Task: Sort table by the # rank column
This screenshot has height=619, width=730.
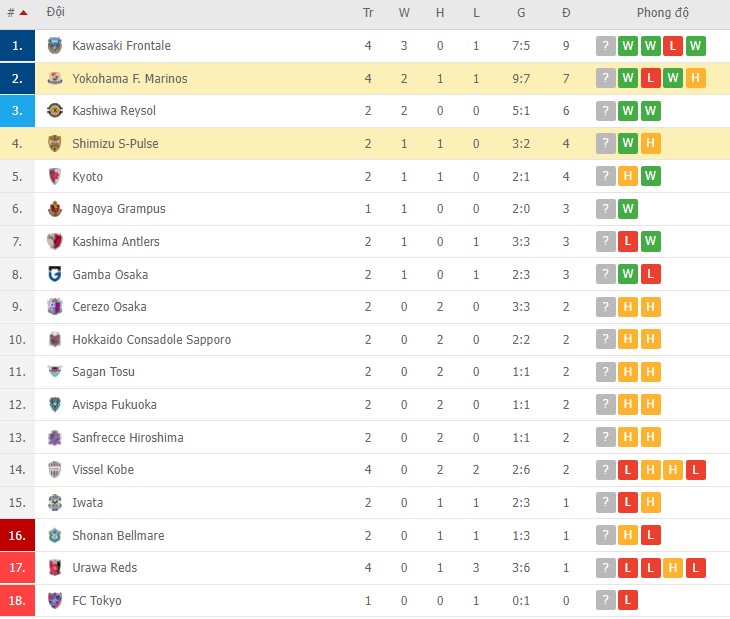Action: 16,13
